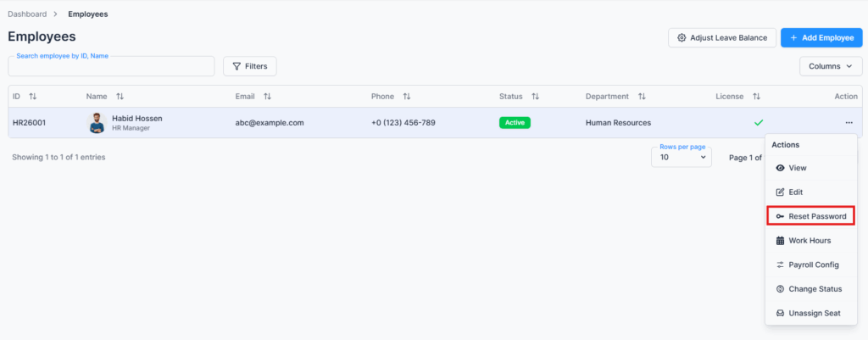The image size is (868, 340).
Task: Click Habid Hossen's avatar thumbnail
Action: pos(97,123)
